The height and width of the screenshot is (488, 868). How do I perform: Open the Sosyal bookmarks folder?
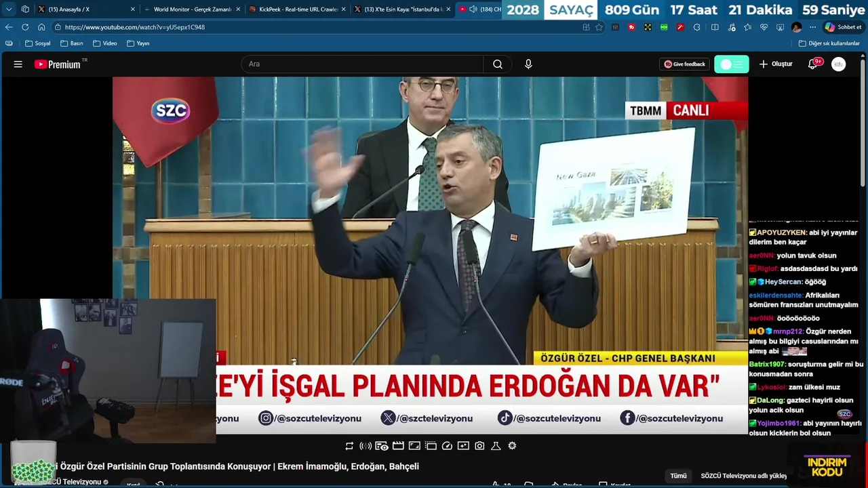tap(38, 43)
